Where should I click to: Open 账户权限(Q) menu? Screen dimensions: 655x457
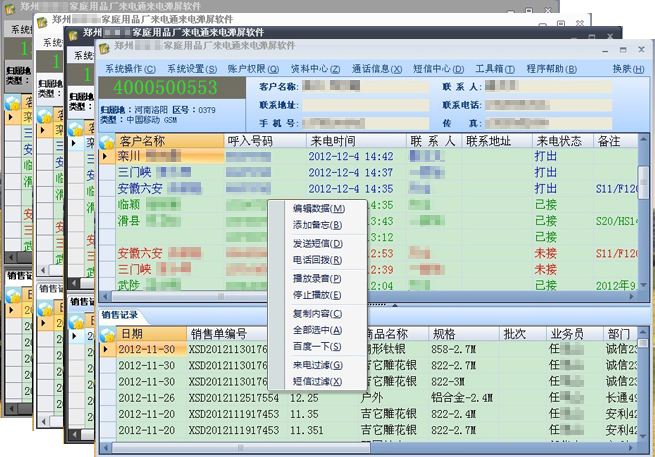(253, 69)
